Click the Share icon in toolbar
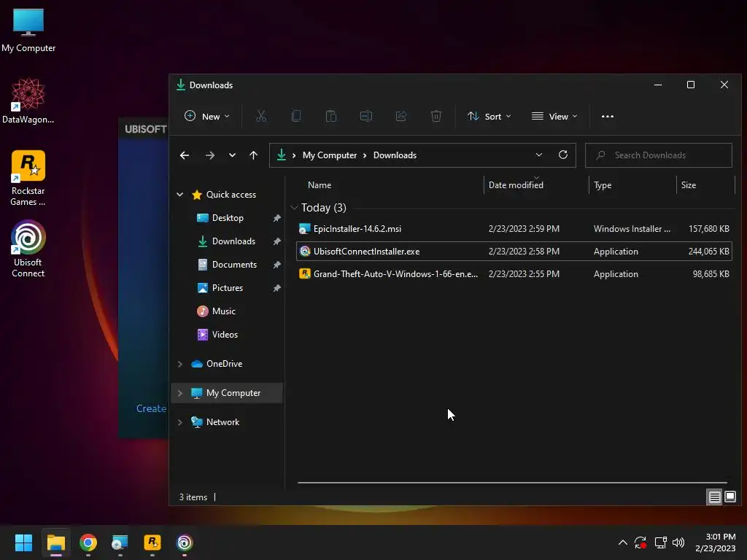Viewport: 747px width, 560px height. tap(401, 116)
